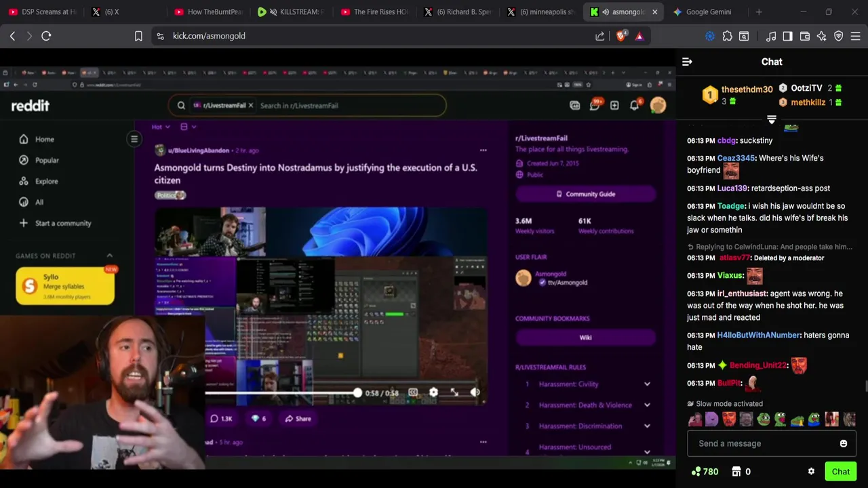Open post options three-dot menu for BlueLivingAbandon post
Screen dimensions: 868x488
[x=483, y=150]
